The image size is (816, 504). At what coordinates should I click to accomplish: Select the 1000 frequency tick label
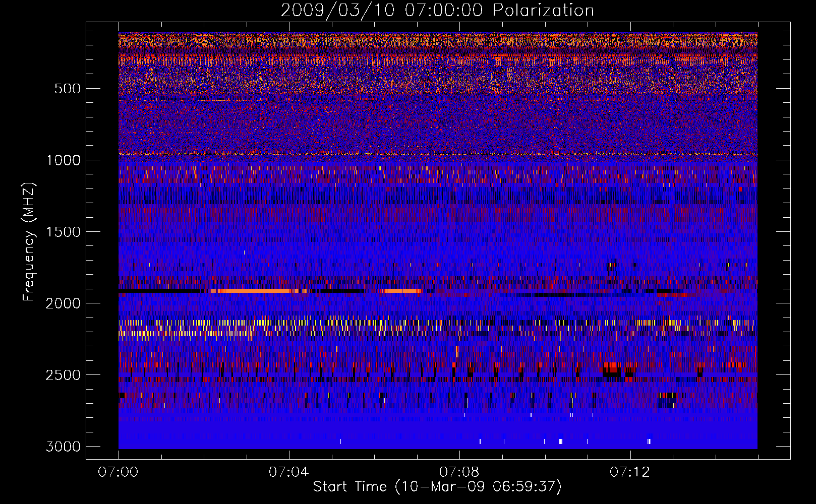tap(63, 160)
